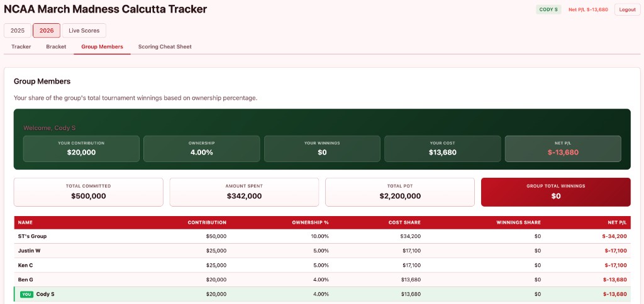Viewport: 644px width, 304px height.
Task: Click the Amount Spent card
Action: (244, 192)
